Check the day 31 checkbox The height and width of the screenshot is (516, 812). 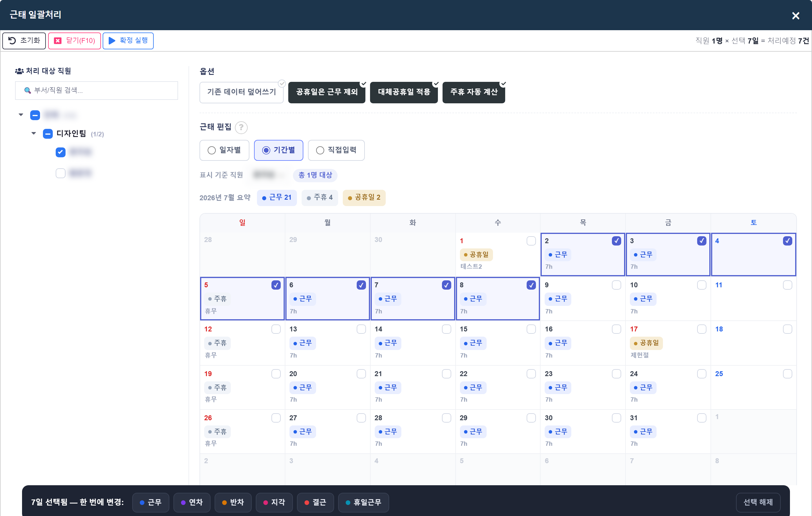click(x=702, y=418)
